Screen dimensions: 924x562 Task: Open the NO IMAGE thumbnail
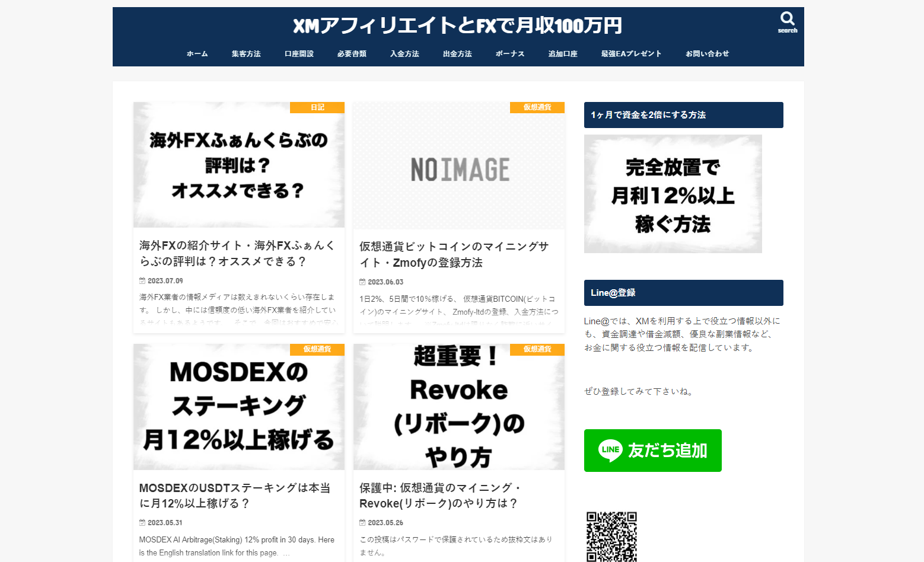tap(459, 165)
